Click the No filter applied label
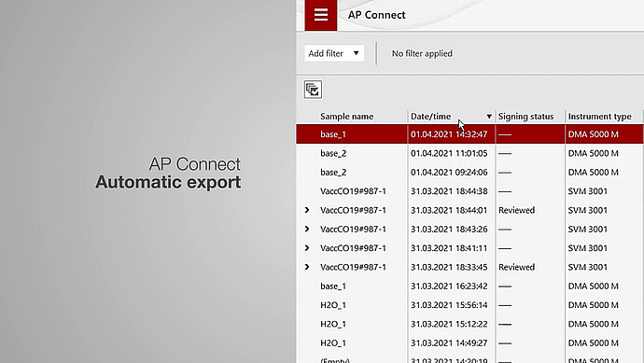644x363 pixels. [x=422, y=53]
